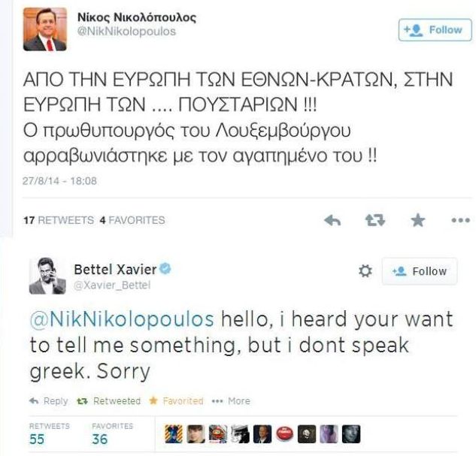
Task: Click the retweet icon on the top tweet
Action: [x=375, y=220]
